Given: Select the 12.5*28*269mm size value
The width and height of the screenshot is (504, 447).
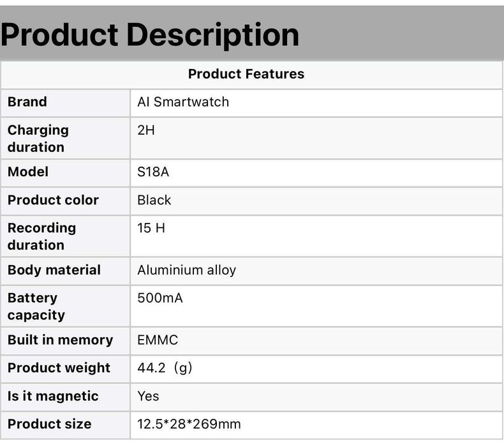Looking at the screenshot, I should 189,425.
